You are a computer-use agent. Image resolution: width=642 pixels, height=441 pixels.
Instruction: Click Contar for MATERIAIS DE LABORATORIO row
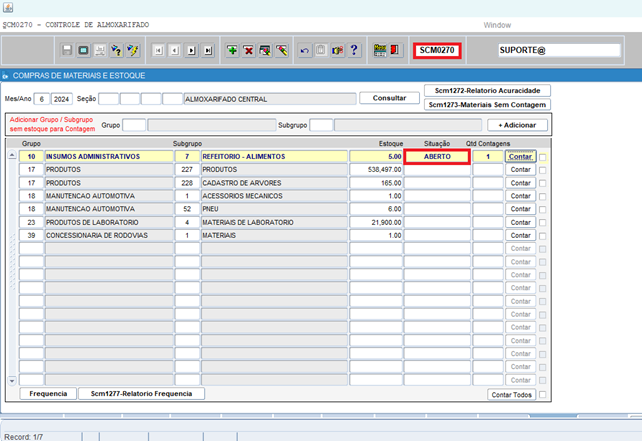pos(520,222)
